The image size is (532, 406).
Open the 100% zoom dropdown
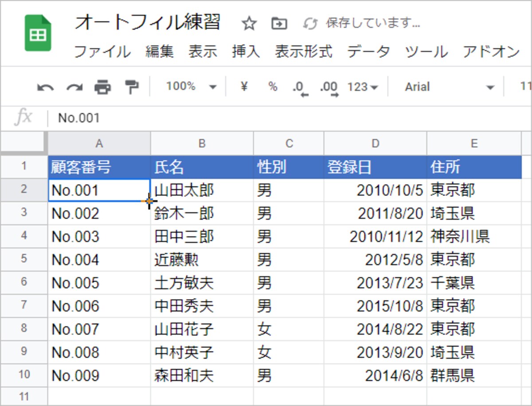pos(192,86)
